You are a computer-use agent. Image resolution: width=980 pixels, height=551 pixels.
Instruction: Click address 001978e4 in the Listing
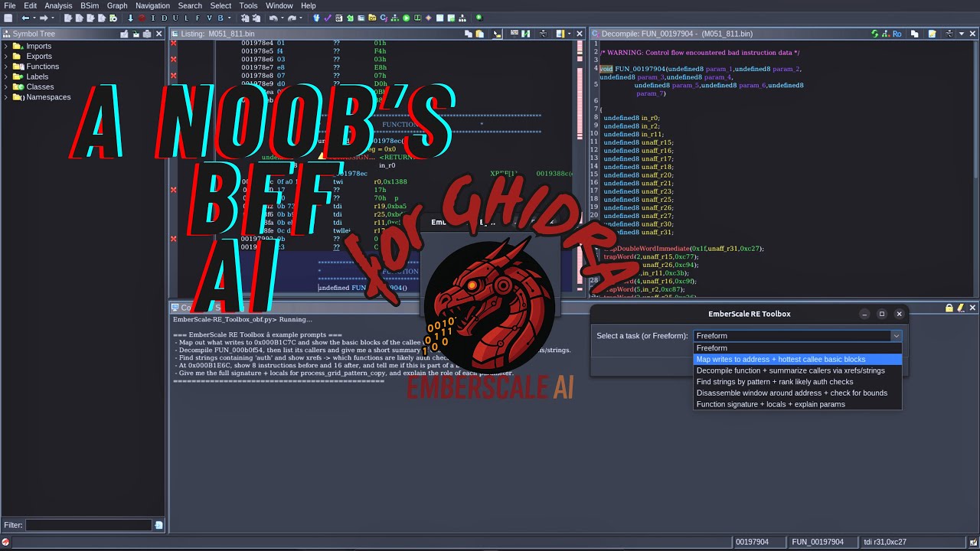tap(257, 44)
